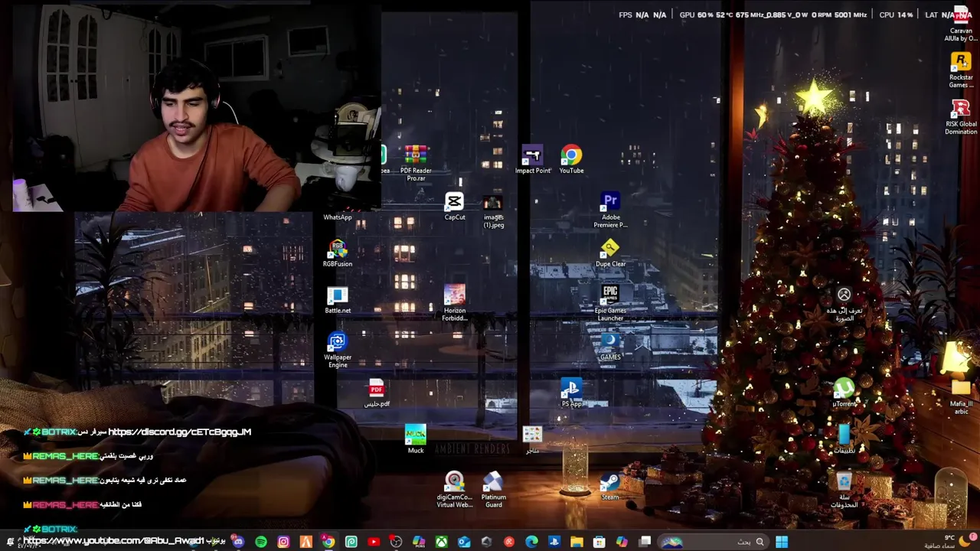The image size is (980, 551).
Task: Launch the Impact Point desktop shortcut
Action: pos(532,161)
